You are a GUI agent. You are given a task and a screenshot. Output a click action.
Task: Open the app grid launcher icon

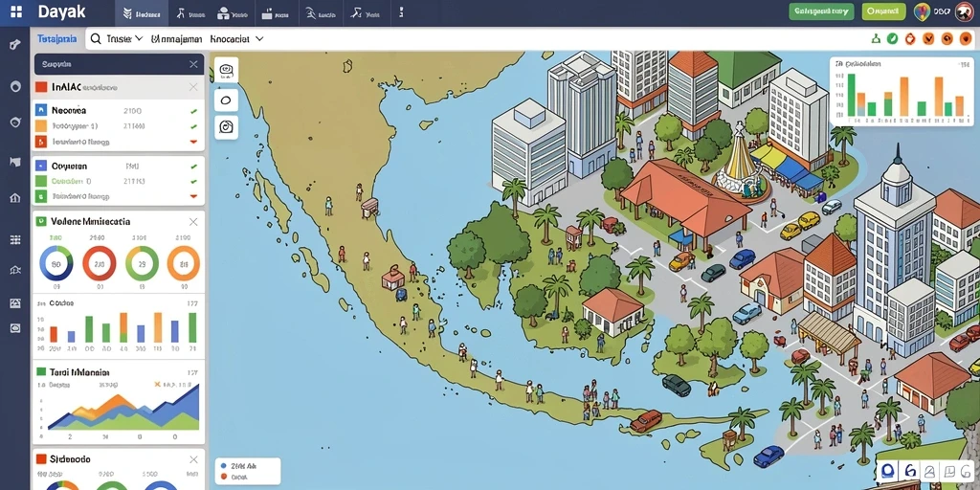point(16,11)
